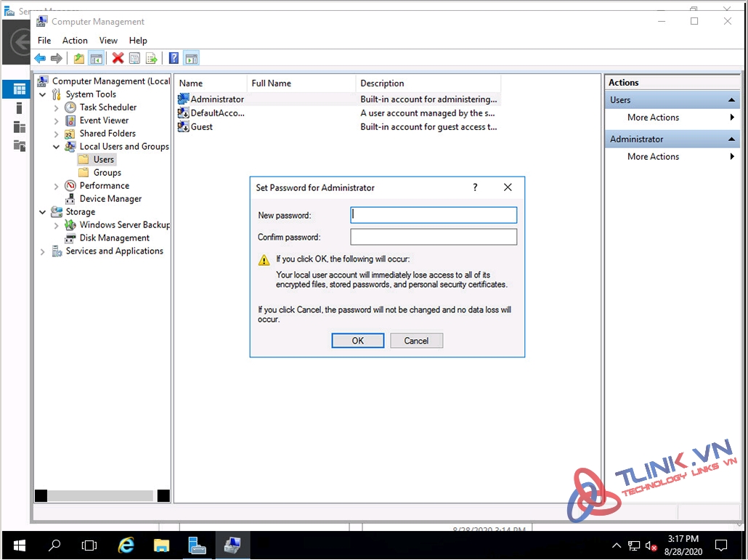This screenshot has height=560, width=748.
Task: Open the View menu
Action: pyautogui.click(x=108, y=41)
